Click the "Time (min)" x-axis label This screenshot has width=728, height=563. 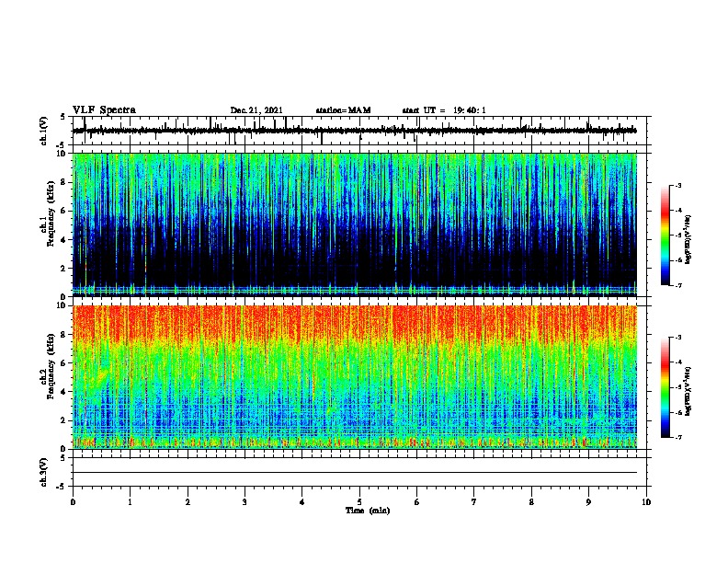[368, 511]
